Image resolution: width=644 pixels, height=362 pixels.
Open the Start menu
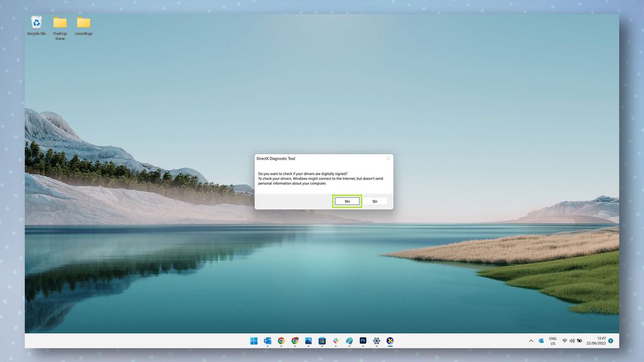click(x=254, y=341)
